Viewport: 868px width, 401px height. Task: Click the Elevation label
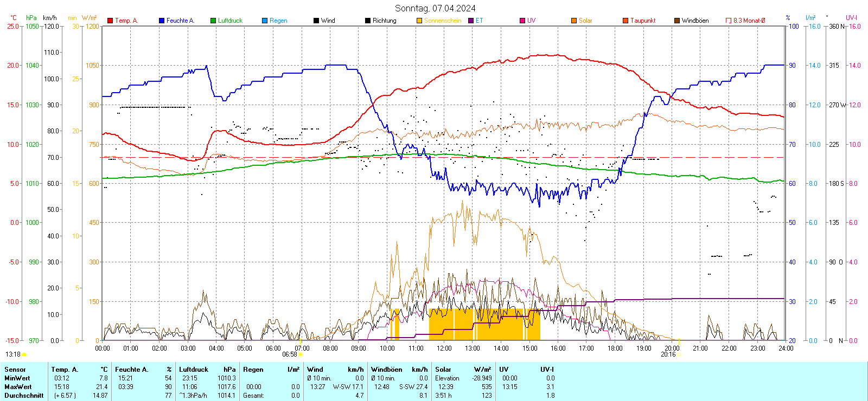tap(447, 378)
